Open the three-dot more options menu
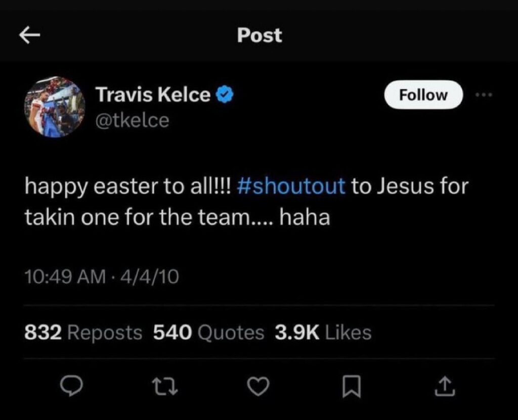518x420 pixels. tap(484, 94)
